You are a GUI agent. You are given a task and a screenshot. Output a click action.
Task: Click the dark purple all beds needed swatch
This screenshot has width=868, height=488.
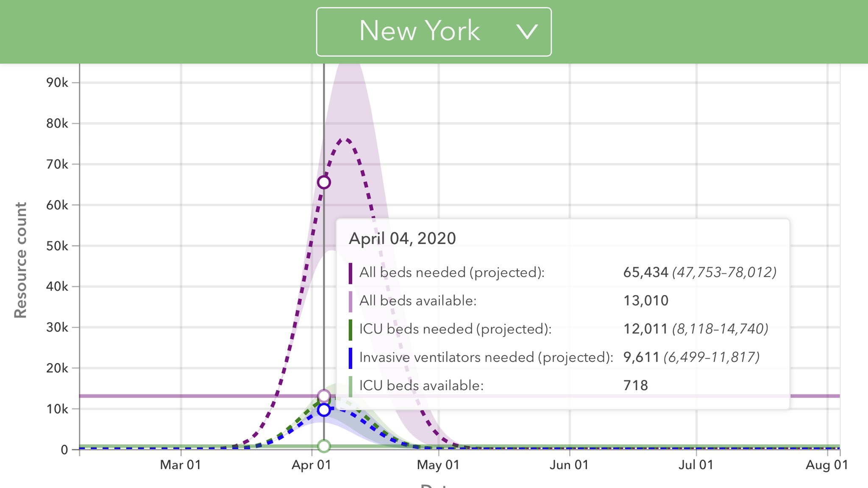(351, 273)
